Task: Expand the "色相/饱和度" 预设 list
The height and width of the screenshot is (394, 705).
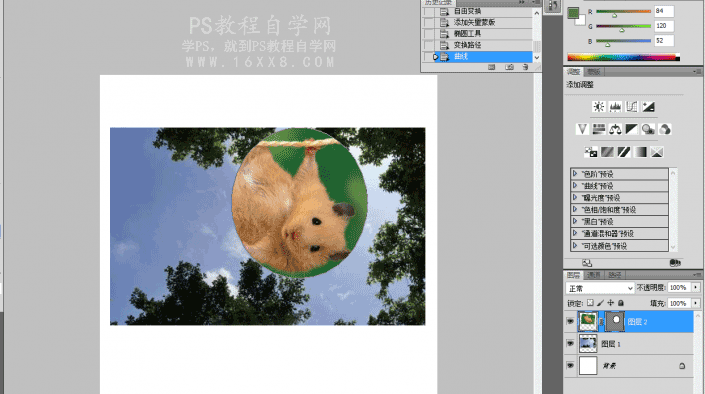Action: (x=575, y=209)
